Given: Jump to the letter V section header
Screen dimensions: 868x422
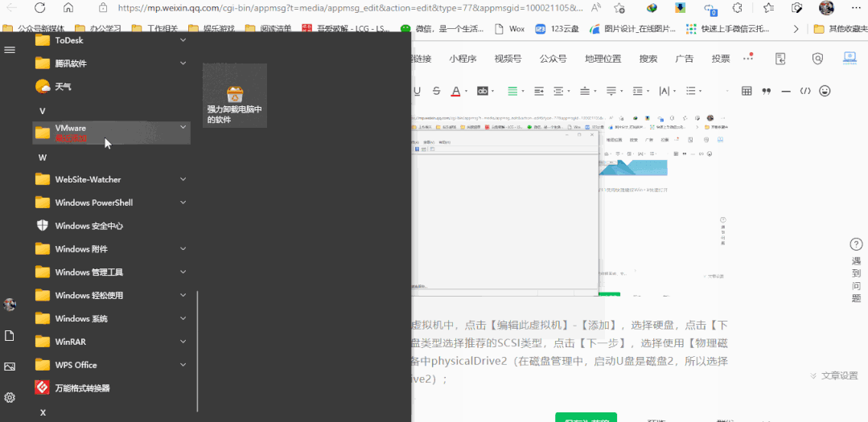Looking at the screenshot, I should [x=42, y=111].
